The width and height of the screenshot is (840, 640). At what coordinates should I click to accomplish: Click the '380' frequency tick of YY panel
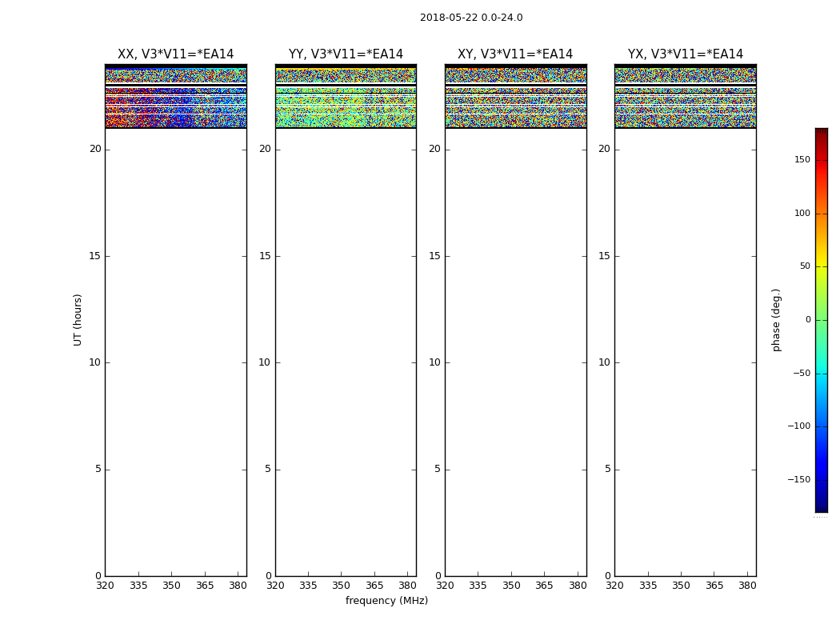tap(408, 586)
